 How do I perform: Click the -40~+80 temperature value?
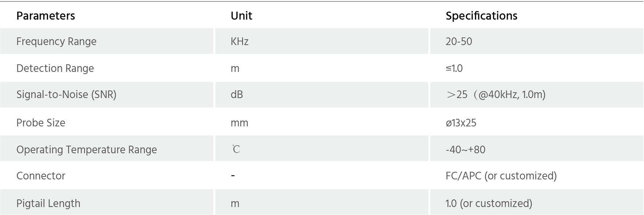point(465,150)
